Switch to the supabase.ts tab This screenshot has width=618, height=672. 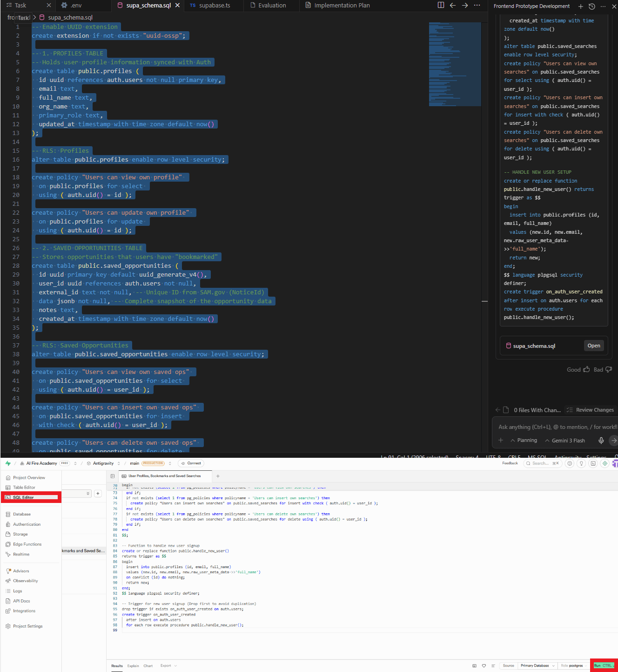click(x=213, y=6)
